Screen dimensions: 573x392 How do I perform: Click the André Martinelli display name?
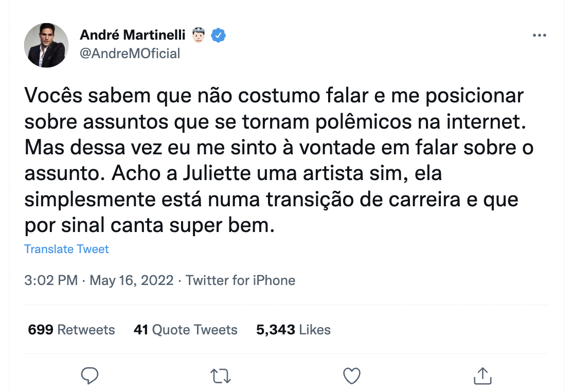(x=132, y=35)
